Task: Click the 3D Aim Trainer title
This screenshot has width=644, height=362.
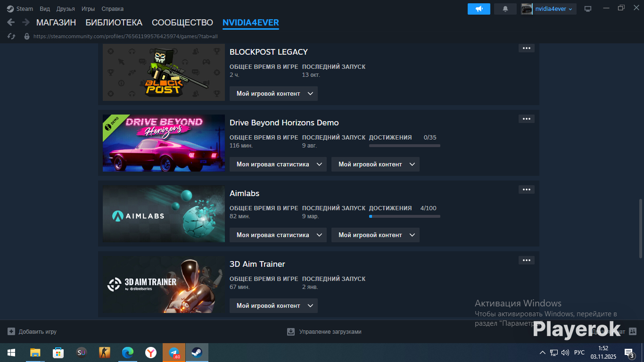Action: coord(257,264)
